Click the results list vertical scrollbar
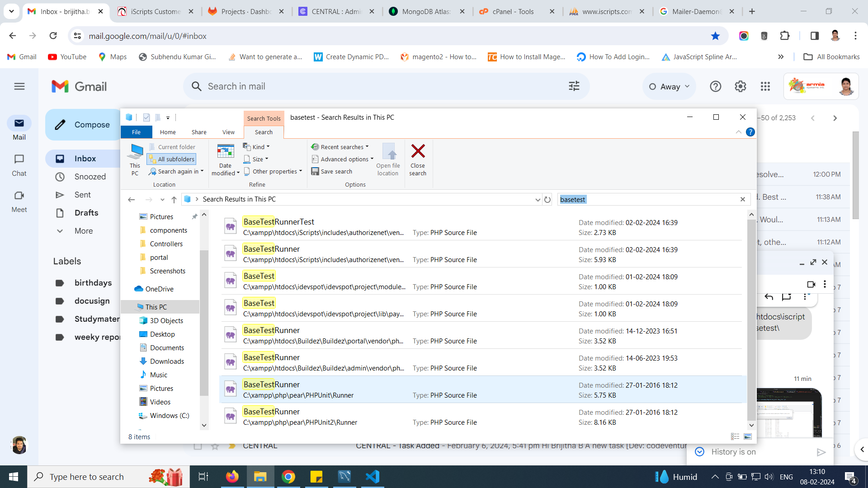This screenshot has width=868, height=488. 751,316
